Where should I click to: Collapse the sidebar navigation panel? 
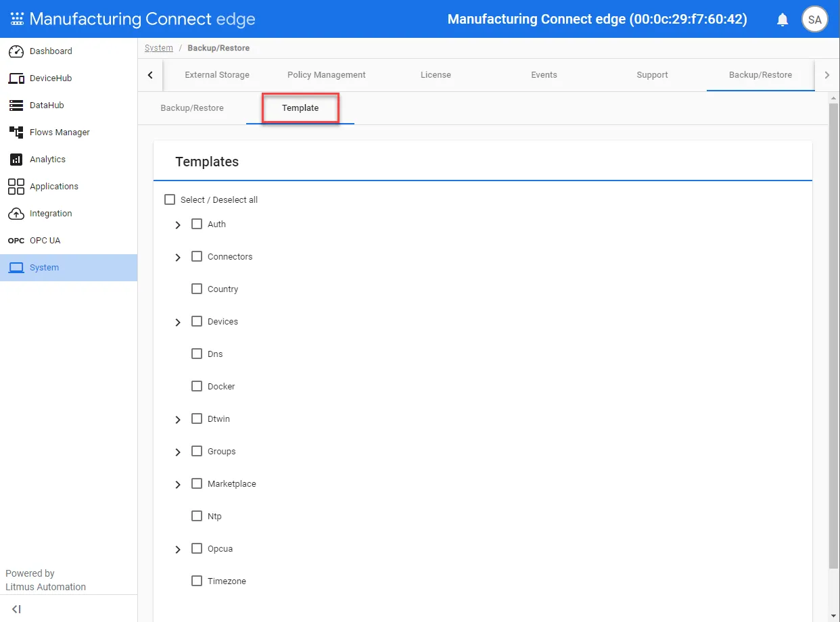coord(17,609)
